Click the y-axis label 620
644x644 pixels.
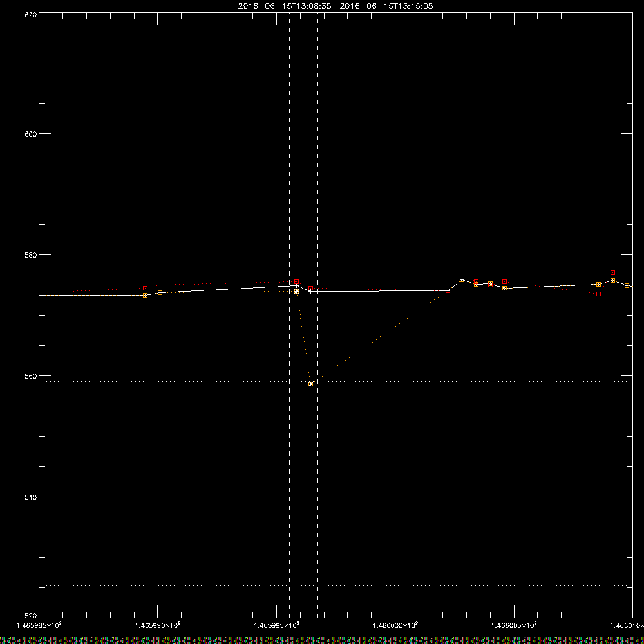31,15
